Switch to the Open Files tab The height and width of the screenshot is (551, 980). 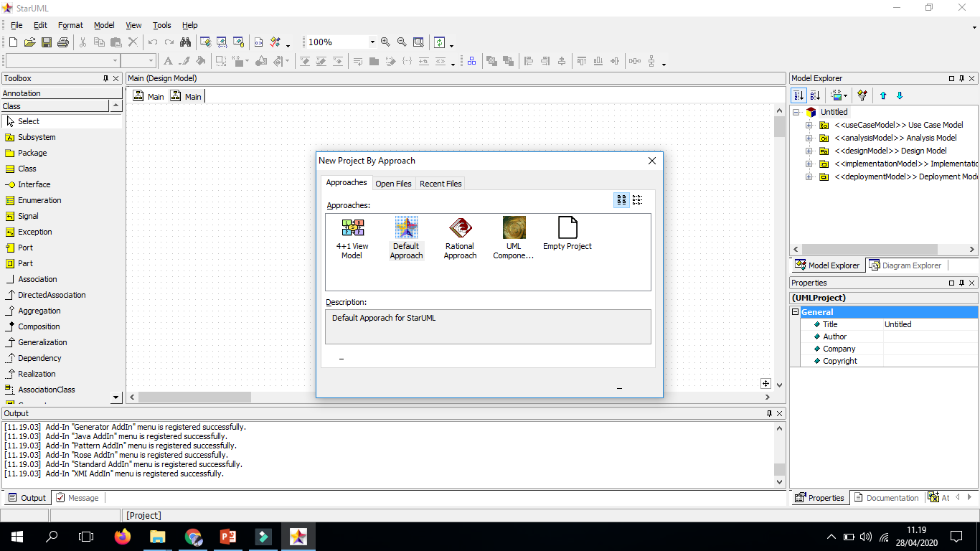pyautogui.click(x=394, y=184)
